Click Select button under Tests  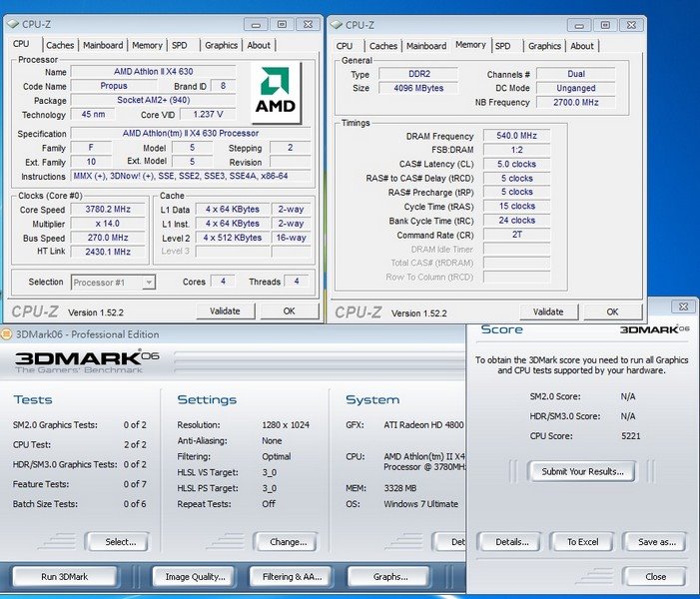pos(120,542)
